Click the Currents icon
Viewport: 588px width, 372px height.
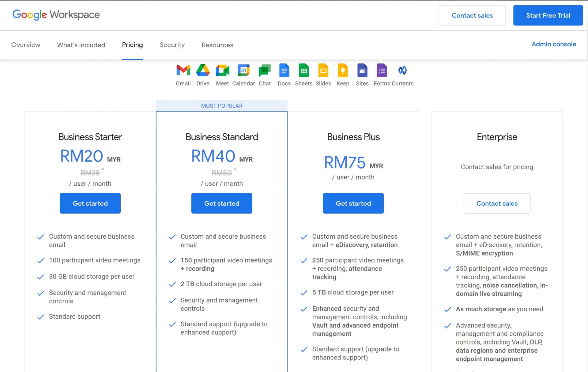point(402,70)
